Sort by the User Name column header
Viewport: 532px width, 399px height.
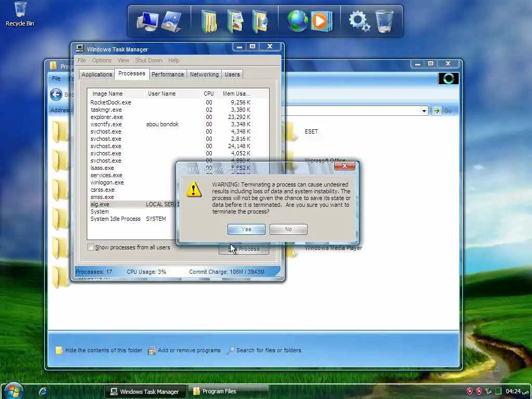pos(171,94)
